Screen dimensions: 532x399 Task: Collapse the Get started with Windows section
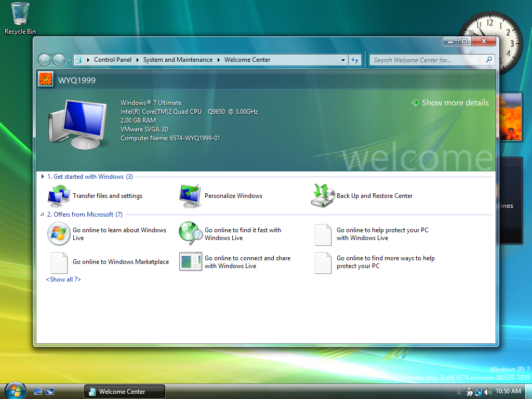(x=43, y=177)
